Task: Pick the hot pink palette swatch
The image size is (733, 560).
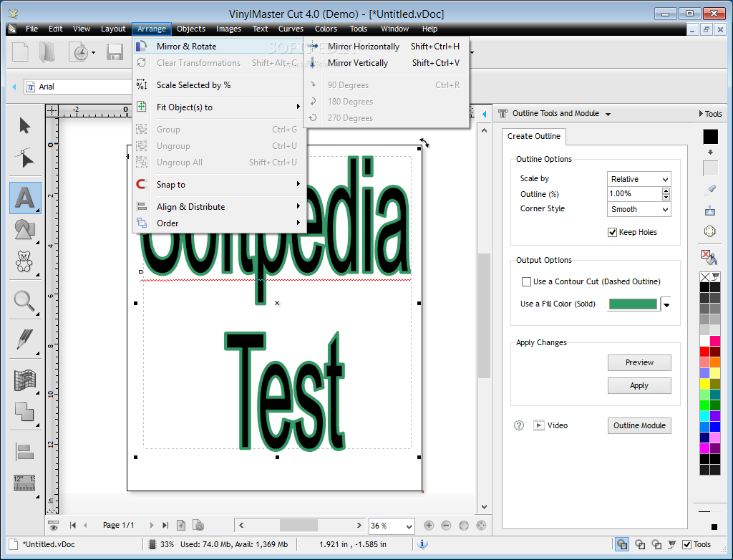Action: tap(715, 341)
